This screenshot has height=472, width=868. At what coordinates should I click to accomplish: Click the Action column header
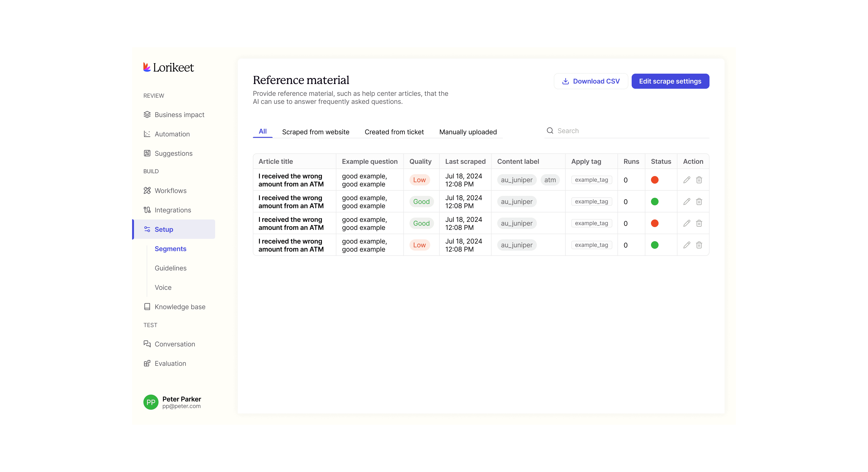pos(693,161)
